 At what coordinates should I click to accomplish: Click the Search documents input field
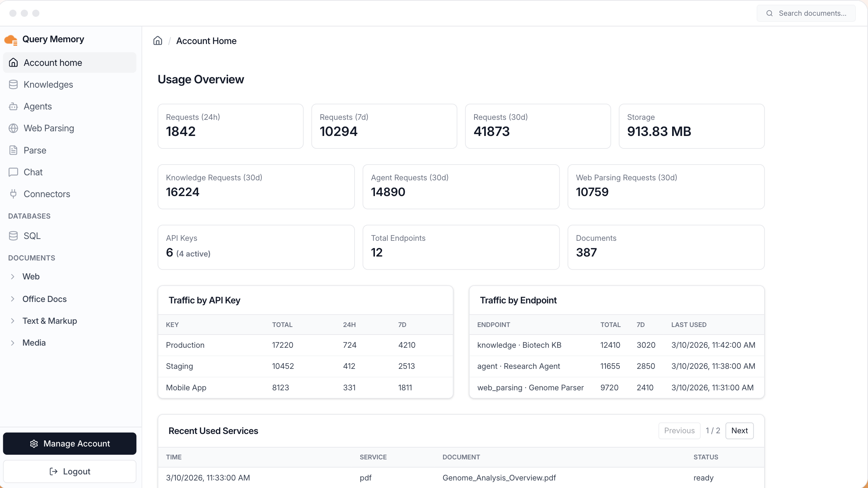point(812,13)
